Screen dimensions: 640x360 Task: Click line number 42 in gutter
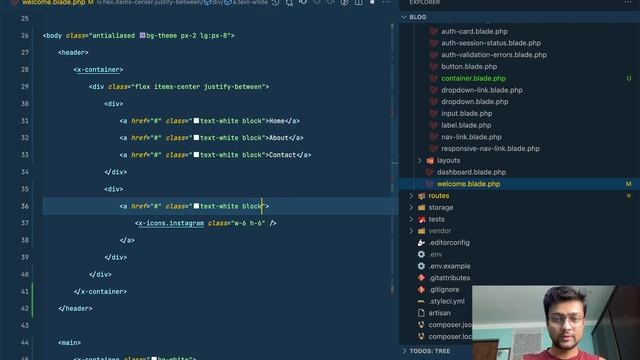[25, 309]
